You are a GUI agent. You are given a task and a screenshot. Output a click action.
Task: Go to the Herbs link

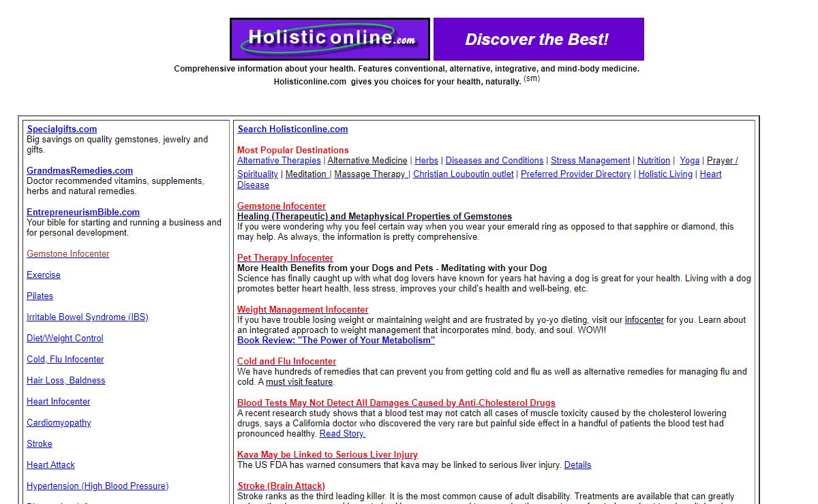pos(426,160)
